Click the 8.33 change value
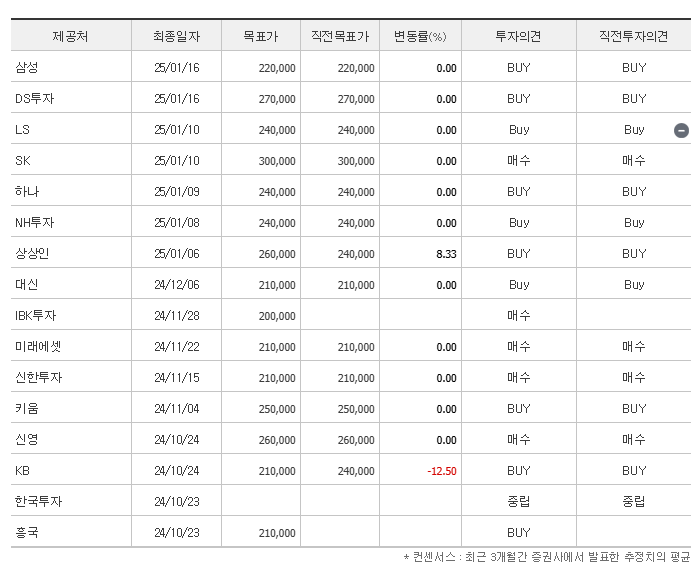 [x=446, y=254]
